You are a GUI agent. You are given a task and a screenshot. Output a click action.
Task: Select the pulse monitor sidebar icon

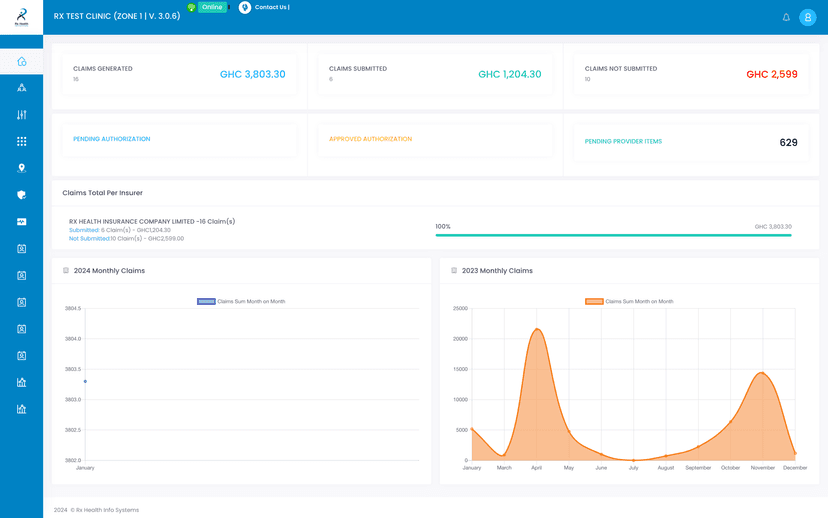coord(22,222)
